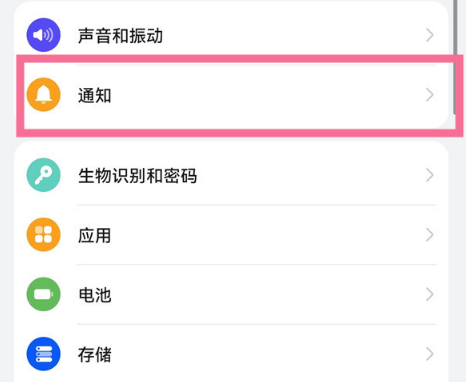
Task: Open the 声音和振动 settings entry
Action: coord(231,35)
